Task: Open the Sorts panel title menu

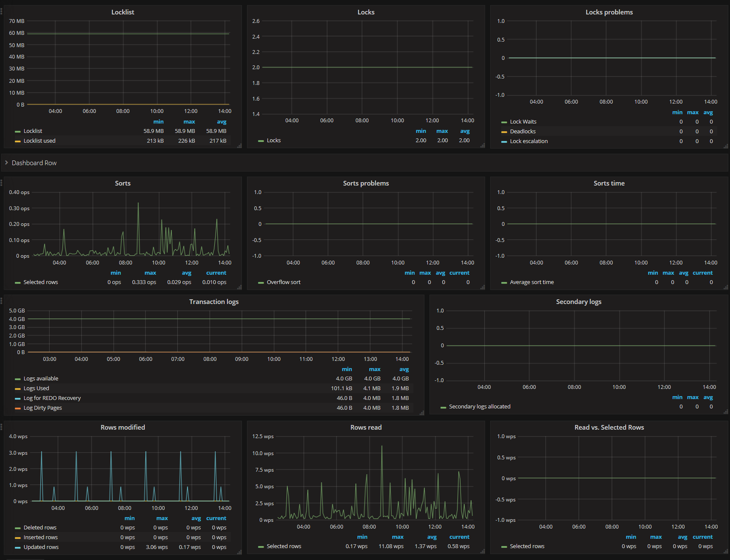Action: tap(123, 183)
